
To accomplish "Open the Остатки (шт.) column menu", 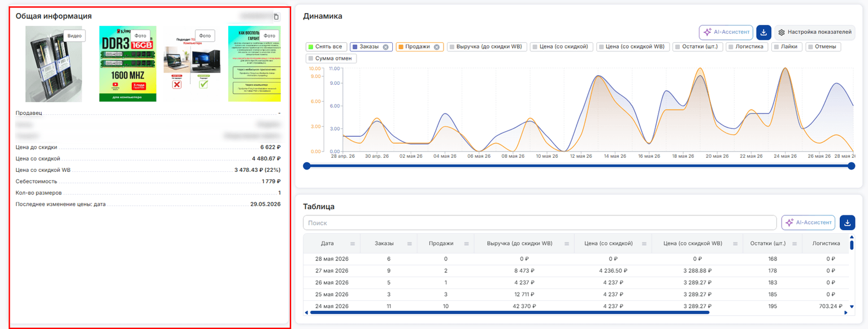I will click(793, 244).
